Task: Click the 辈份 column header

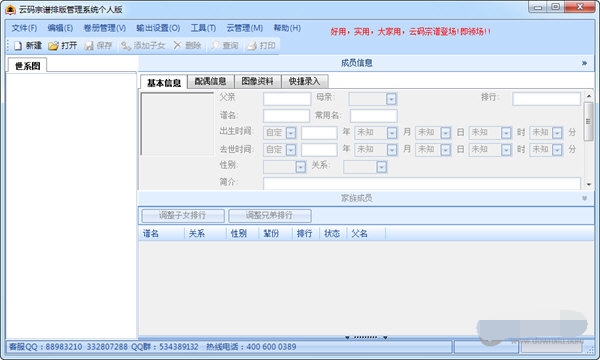Action: click(x=276, y=233)
